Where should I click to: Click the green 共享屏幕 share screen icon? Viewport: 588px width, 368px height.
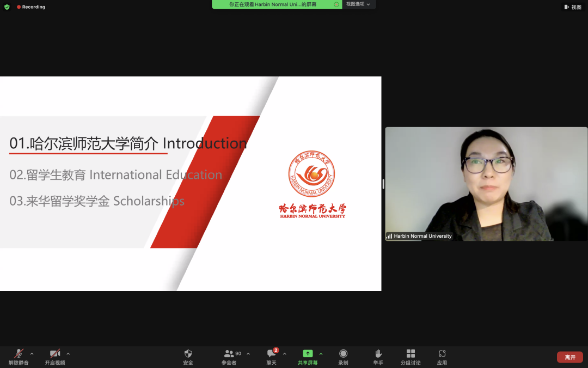[x=308, y=354]
